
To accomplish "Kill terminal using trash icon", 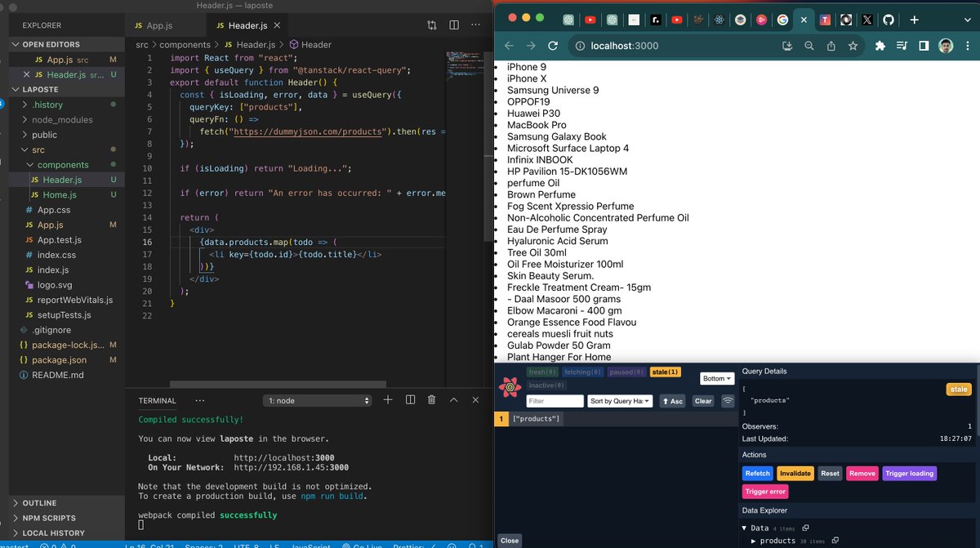I will coord(432,400).
